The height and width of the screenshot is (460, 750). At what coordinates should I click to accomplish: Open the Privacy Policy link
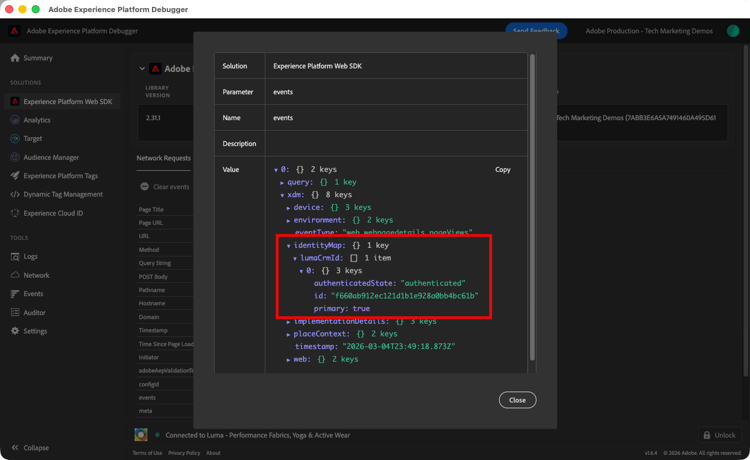pos(184,453)
